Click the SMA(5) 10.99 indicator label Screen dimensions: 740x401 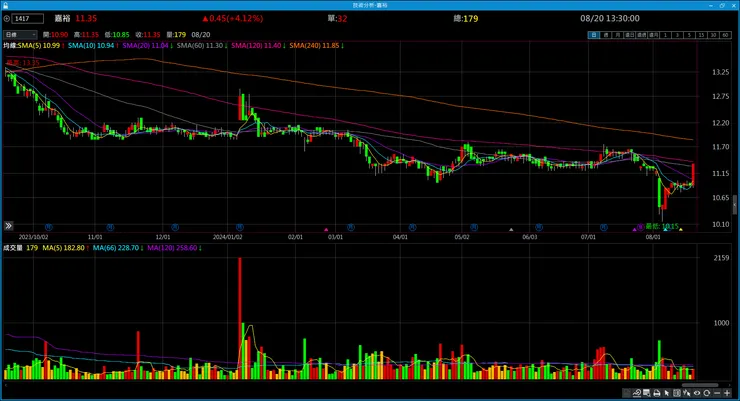click(39, 46)
